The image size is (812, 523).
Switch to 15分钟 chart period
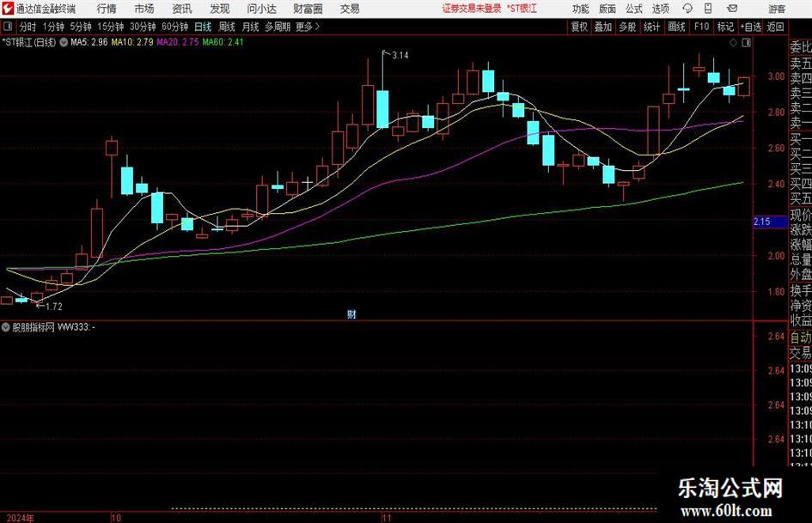click(110, 27)
